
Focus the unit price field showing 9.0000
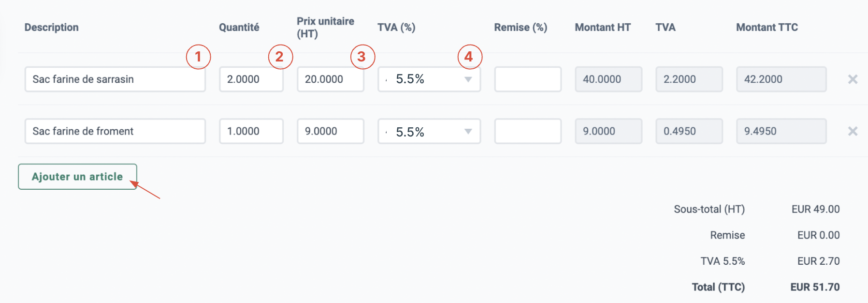331,131
